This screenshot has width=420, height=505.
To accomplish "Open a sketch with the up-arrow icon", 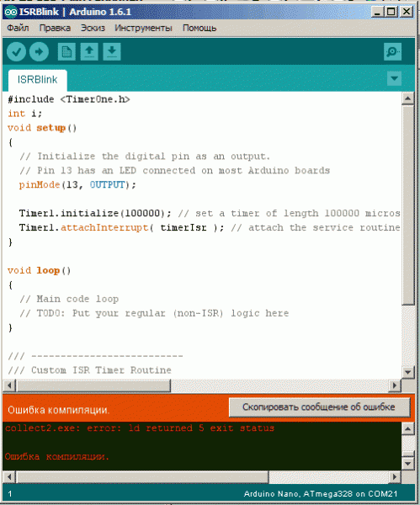I will pos(89,52).
